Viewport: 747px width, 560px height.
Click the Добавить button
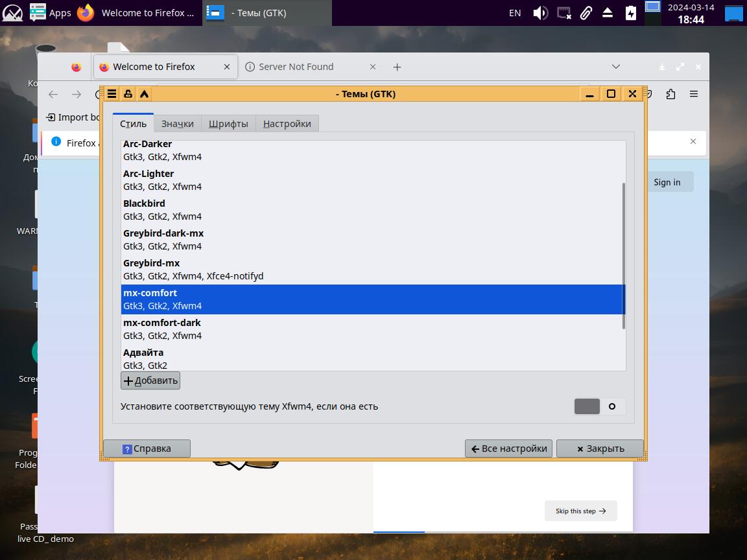coord(150,380)
